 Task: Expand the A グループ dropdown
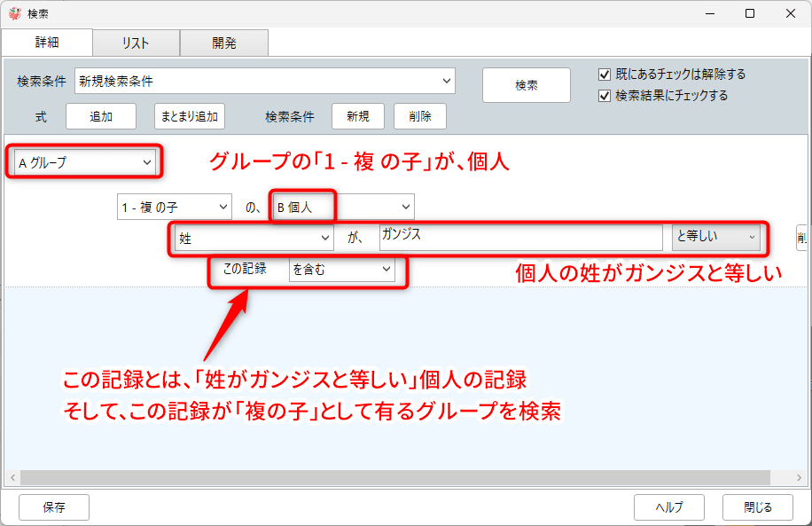click(x=147, y=163)
